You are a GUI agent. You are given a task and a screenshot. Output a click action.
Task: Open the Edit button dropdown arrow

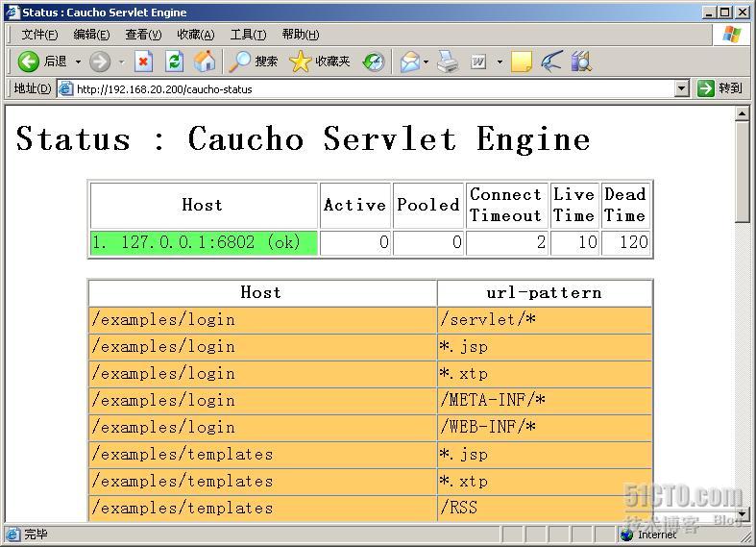pyautogui.click(x=500, y=62)
